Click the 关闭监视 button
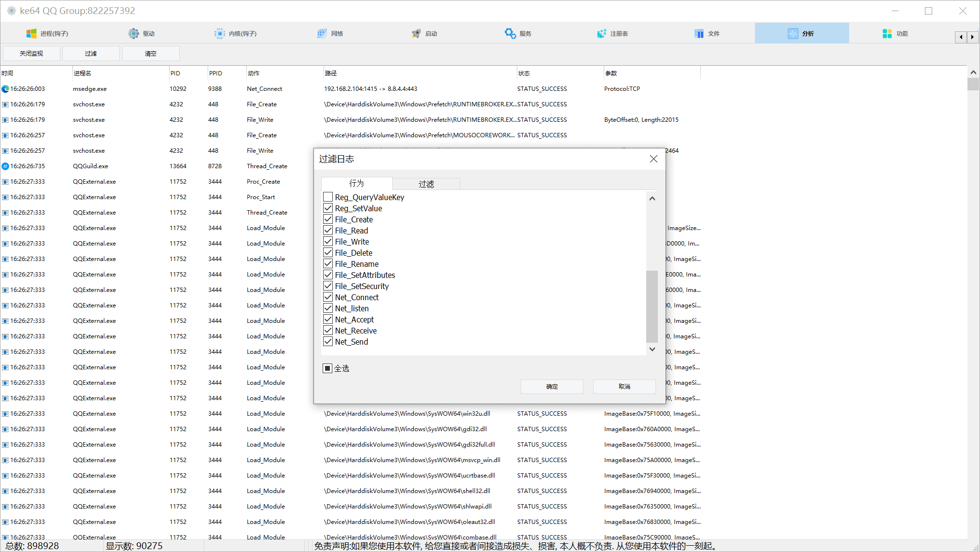Screen dimensions: 980x552 31,54
